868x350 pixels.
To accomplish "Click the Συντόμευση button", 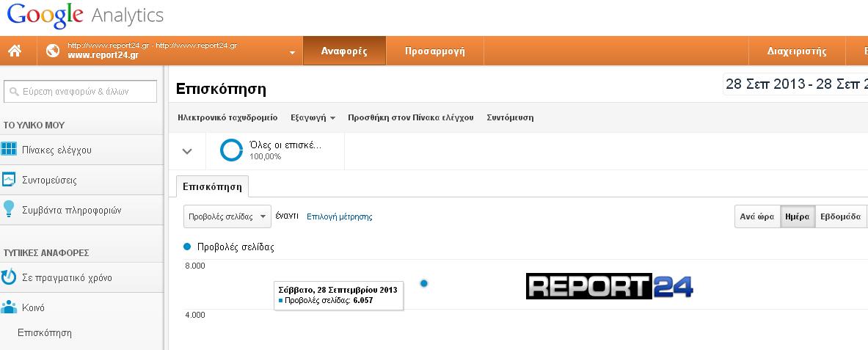I will coord(510,117).
